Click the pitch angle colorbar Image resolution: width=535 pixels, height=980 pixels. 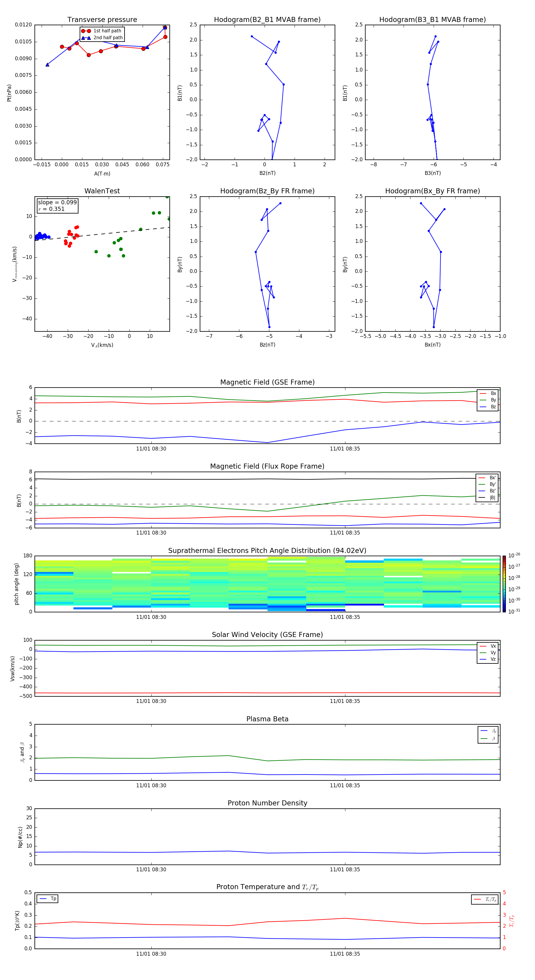point(504,584)
